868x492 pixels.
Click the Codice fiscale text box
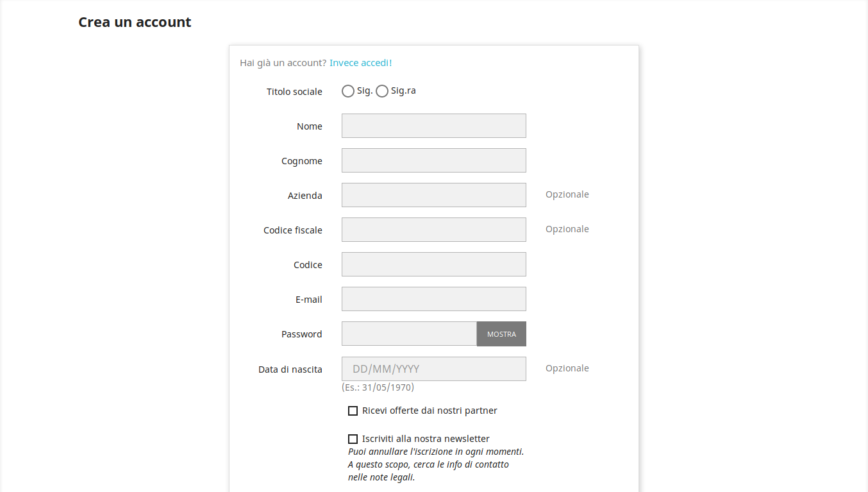point(433,230)
